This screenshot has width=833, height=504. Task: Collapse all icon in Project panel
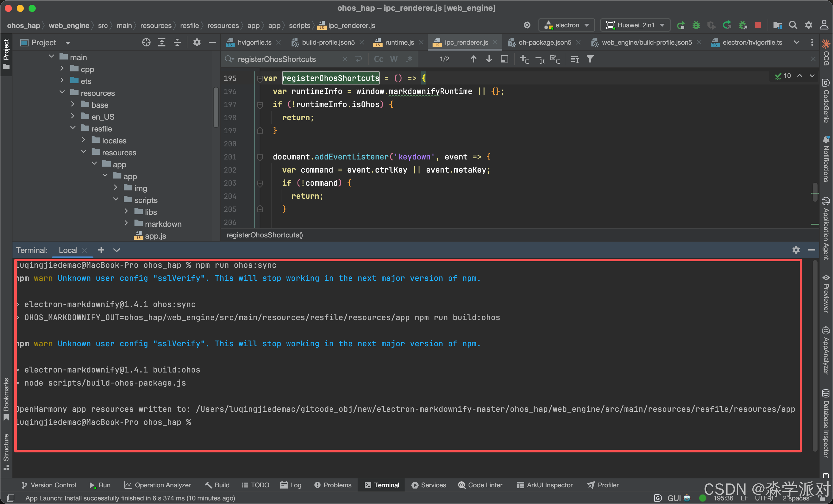(x=177, y=43)
